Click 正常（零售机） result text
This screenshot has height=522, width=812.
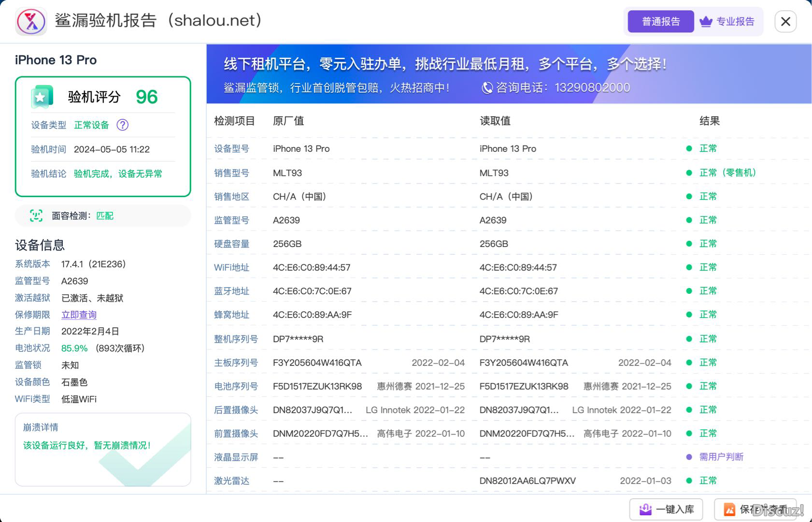point(727,173)
